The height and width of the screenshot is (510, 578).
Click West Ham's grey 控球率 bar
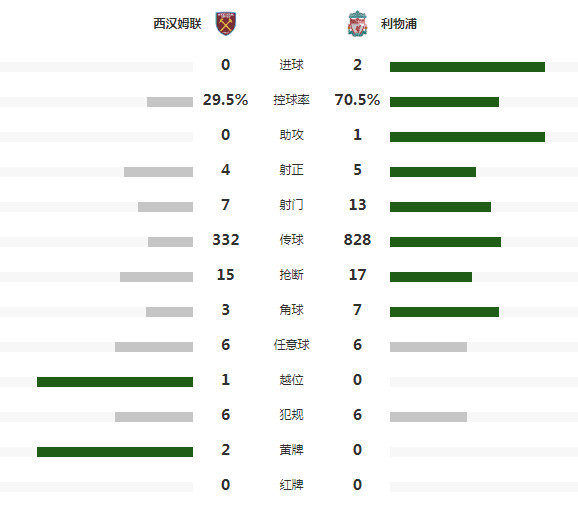tap(170, 102)
